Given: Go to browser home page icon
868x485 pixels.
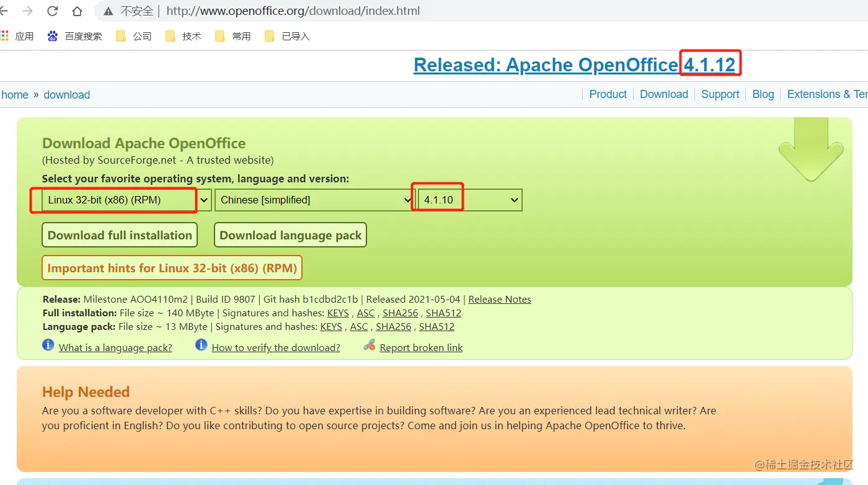Looking at the screenshot, I should (x=77, y=11).
